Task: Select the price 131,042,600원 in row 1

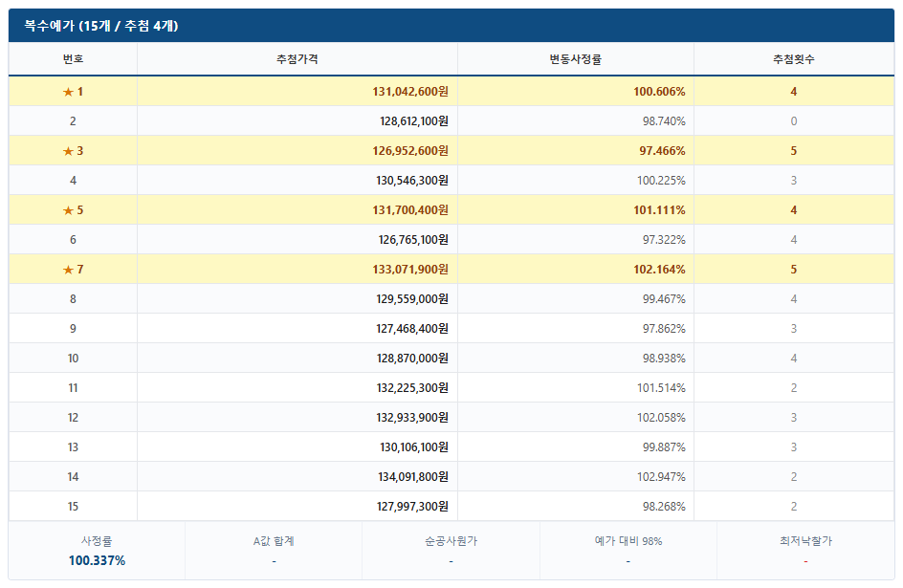Action: (x=410, y=92)
